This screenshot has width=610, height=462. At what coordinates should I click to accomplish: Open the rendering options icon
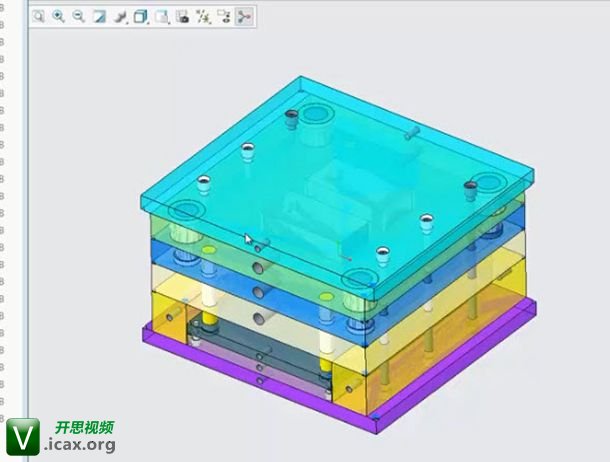(x=120, y=17)
